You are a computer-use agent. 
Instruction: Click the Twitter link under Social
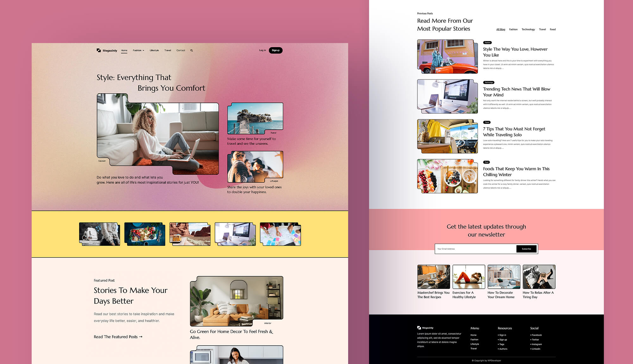pyautogui.click(x=535, y=340)
